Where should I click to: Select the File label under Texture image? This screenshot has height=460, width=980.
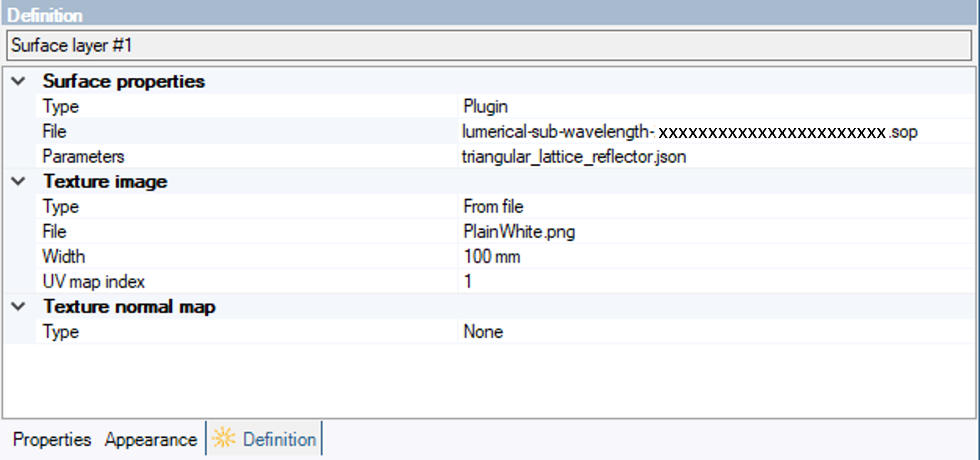click(54, 232)
